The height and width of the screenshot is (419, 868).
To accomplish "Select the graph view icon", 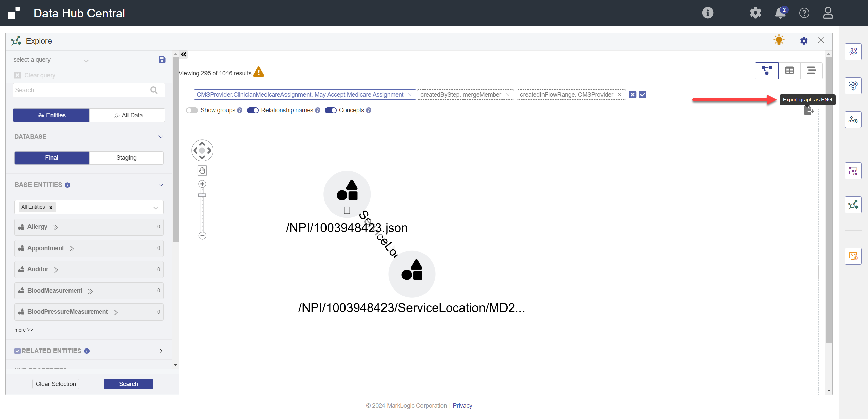I will tap(767, 71).
